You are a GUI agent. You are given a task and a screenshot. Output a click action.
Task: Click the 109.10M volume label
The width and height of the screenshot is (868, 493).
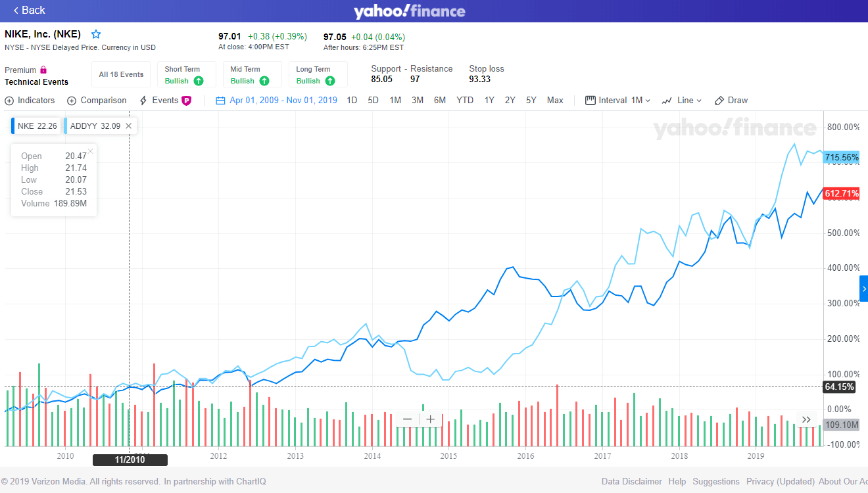[x=841, y=425]
